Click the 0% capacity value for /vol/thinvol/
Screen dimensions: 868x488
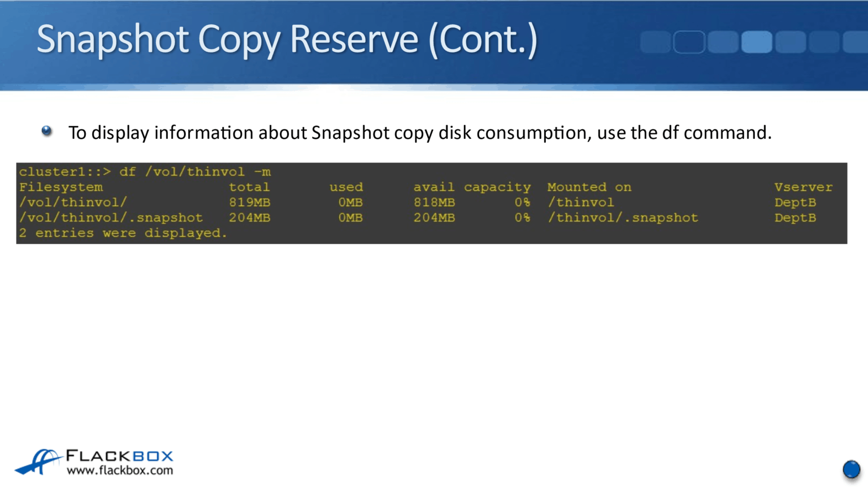click(x=523, y=202)
